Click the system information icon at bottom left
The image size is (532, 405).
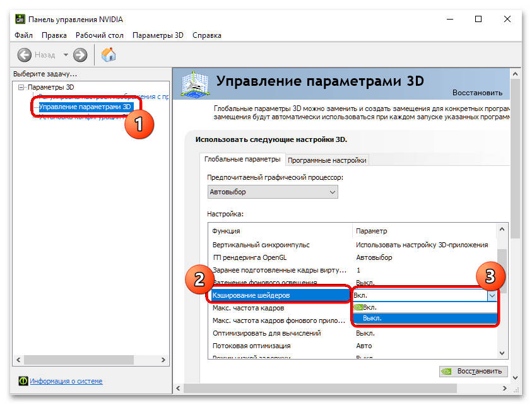click(23, 381)
